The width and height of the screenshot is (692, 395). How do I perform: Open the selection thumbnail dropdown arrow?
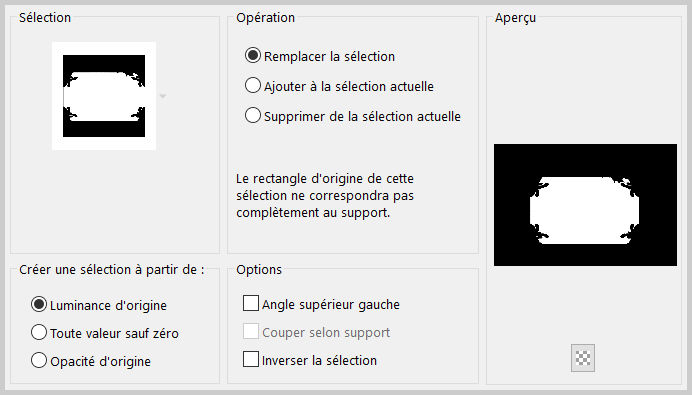[x=163, y=96]
